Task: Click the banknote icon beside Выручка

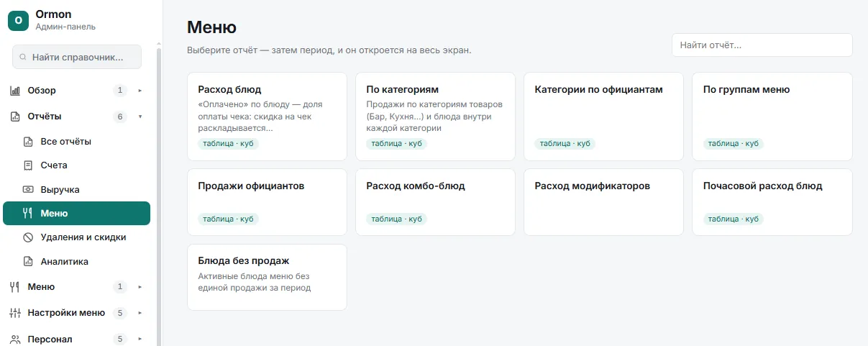Action: (28, 190)
